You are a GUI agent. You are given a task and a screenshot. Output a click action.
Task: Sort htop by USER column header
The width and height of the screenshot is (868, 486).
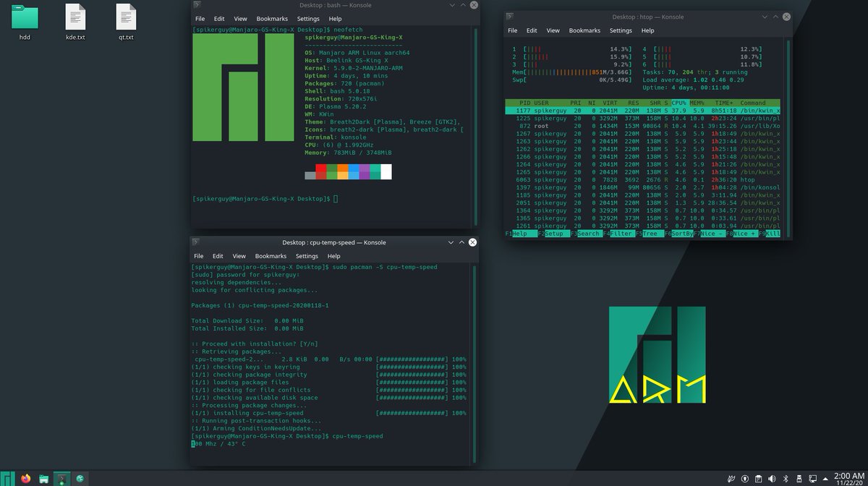click(542, 103)
